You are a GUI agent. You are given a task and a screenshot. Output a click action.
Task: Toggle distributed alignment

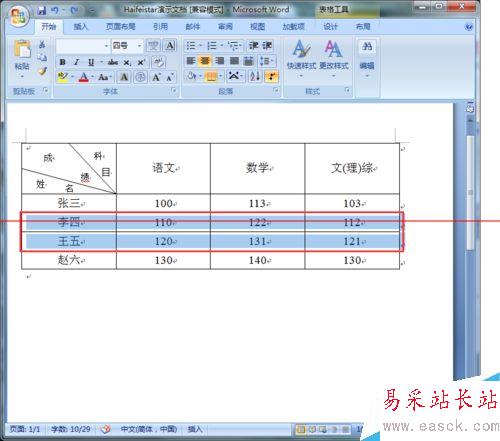[249, 61]
